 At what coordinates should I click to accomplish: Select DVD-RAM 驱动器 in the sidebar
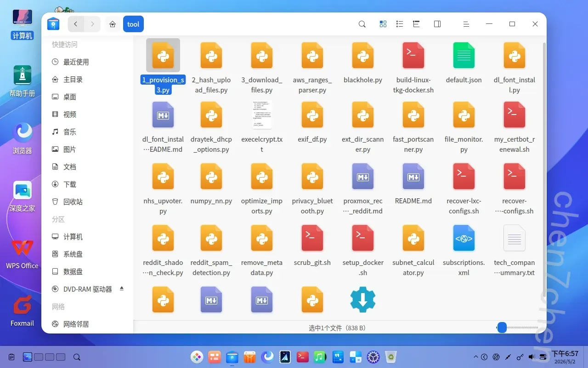(87, 289)
